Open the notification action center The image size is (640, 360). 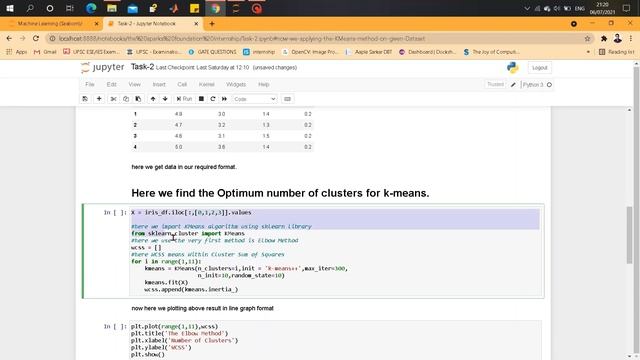pos(627,8)
